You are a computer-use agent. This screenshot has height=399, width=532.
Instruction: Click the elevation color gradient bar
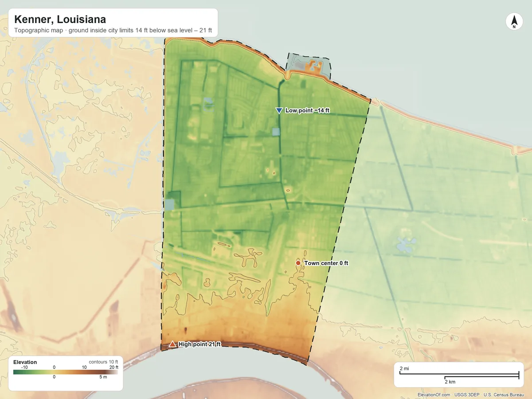[66, 372]
